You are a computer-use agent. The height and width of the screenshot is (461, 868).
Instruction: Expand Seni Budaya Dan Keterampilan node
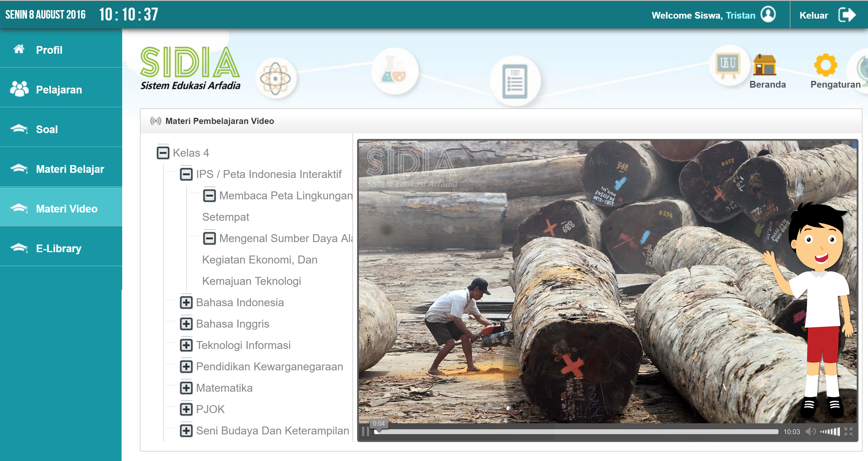pyautogui.click(x=186, y=430)
